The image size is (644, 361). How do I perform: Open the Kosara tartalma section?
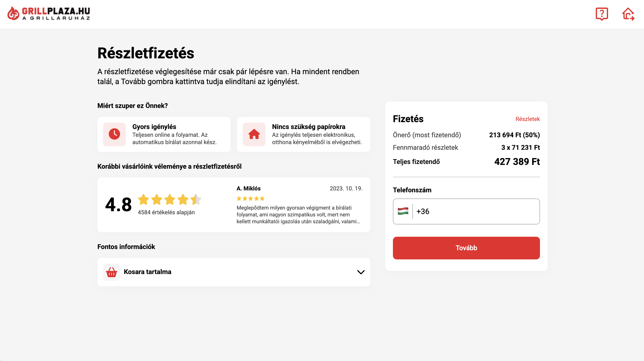pos(148,272)
